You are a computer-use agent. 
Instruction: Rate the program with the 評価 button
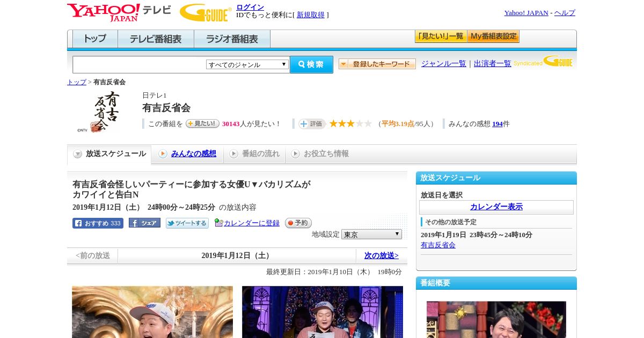click(312, 124)
